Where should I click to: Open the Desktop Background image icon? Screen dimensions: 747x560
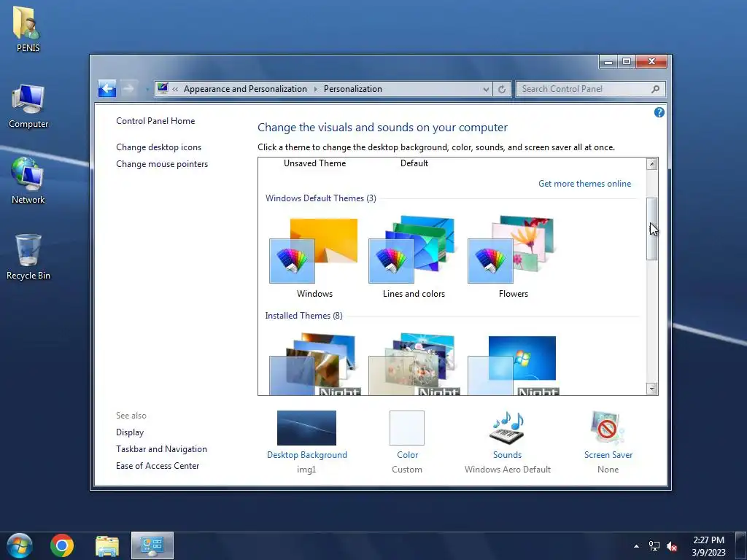click(306, 428)
